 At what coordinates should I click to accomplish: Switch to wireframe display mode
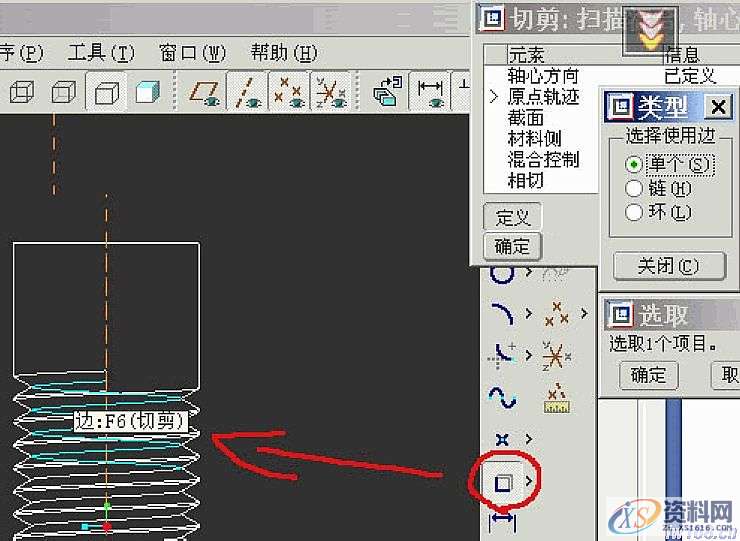click(22, 92)
